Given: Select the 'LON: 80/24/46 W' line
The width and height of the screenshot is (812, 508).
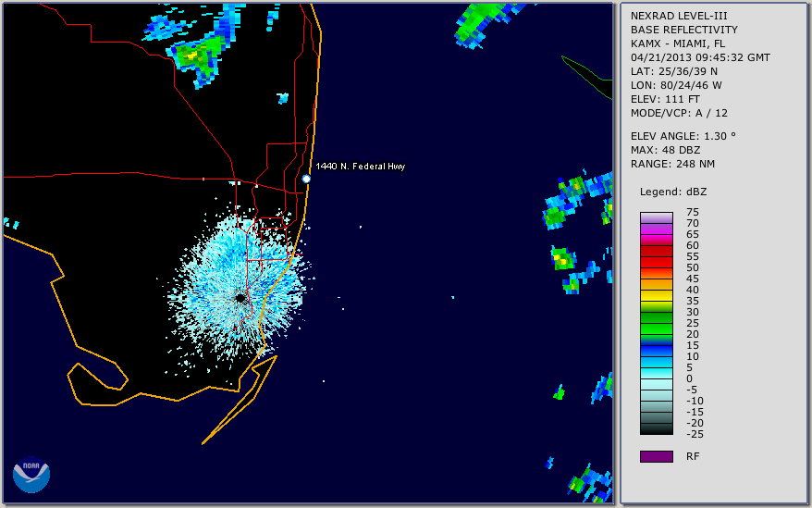Looking at the screenshot, I should pyautogui.click(x=676, y=85).
